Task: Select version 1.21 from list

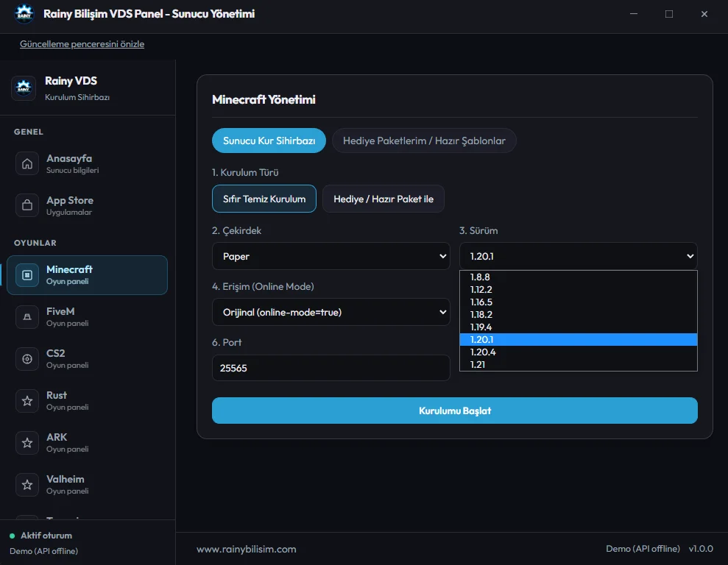Action: (579, 365)
